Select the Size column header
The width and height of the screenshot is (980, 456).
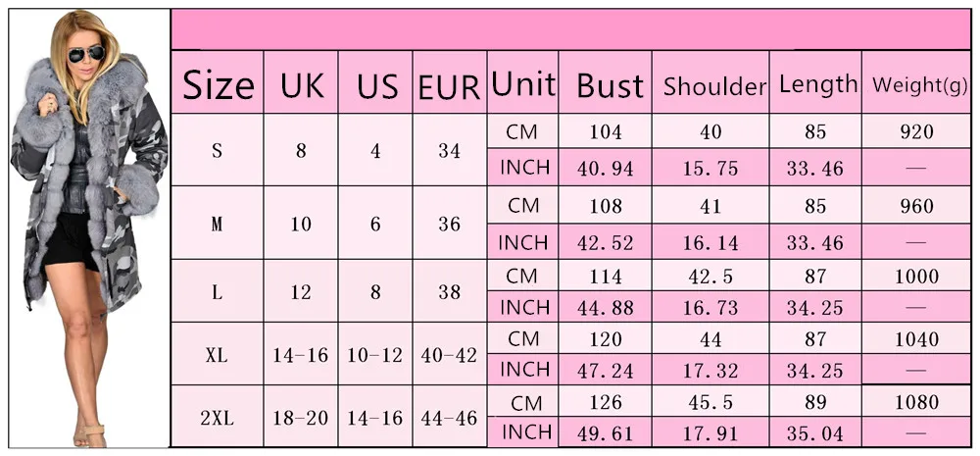click(219, 85)
